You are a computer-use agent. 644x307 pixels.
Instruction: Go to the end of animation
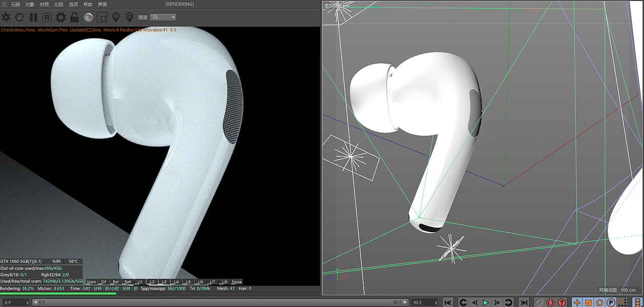click(x=524, y=302)
